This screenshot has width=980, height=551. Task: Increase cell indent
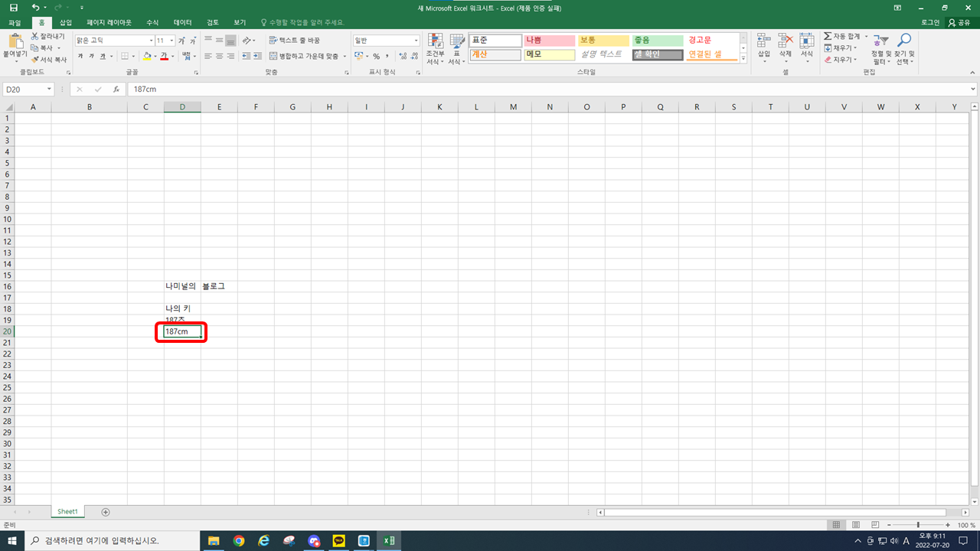pos(256,56)
